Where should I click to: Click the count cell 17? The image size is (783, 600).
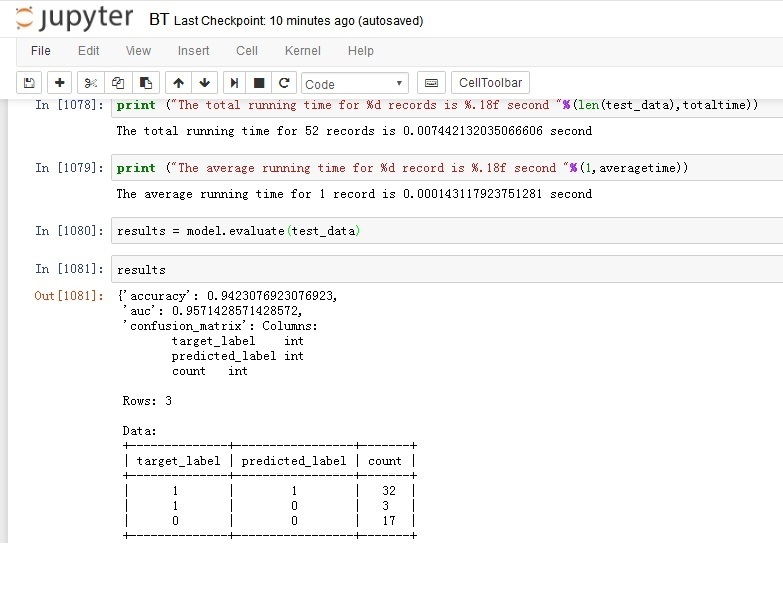pyautogui.click(x=389, y=521)
